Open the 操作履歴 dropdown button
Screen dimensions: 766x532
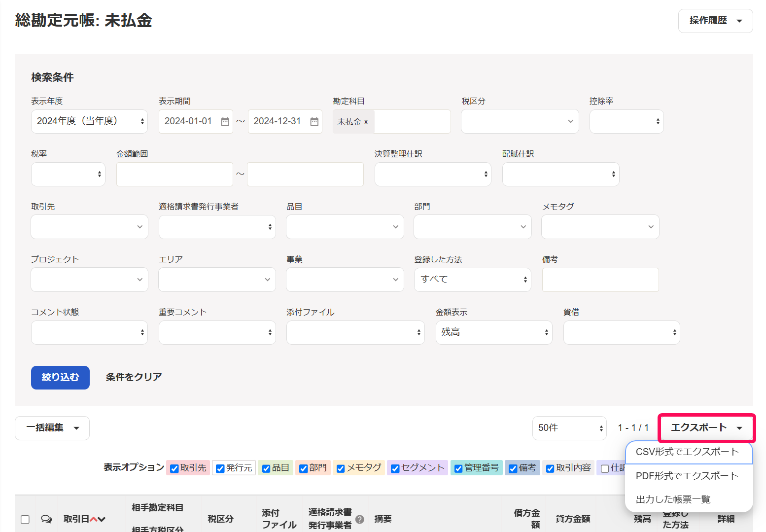(715, 21)
